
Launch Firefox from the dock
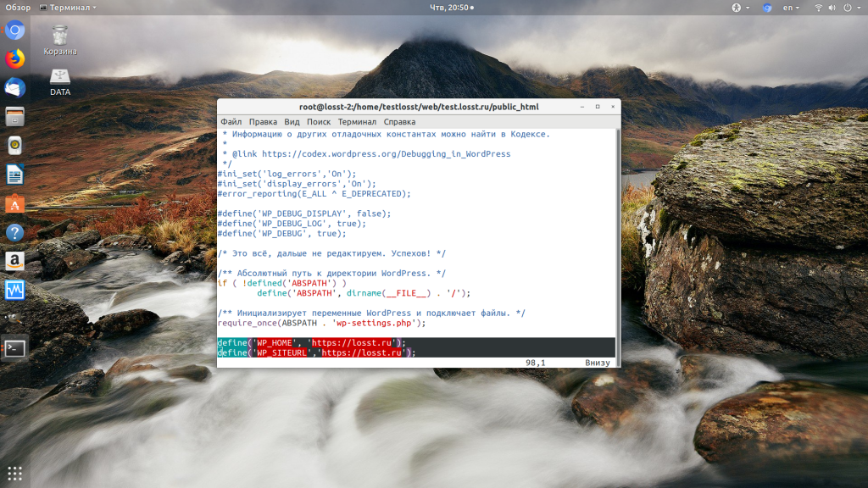click(15, 59)
